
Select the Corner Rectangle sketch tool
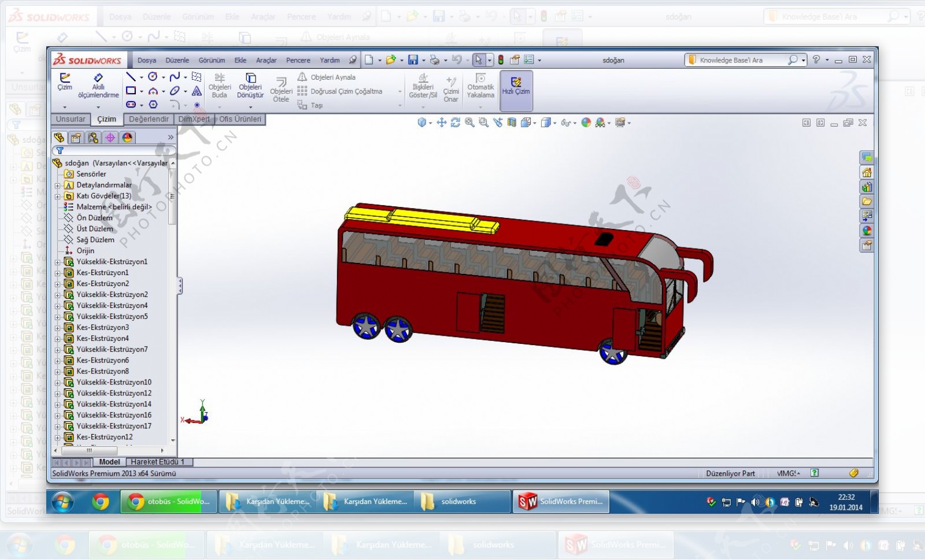point(131,91)
